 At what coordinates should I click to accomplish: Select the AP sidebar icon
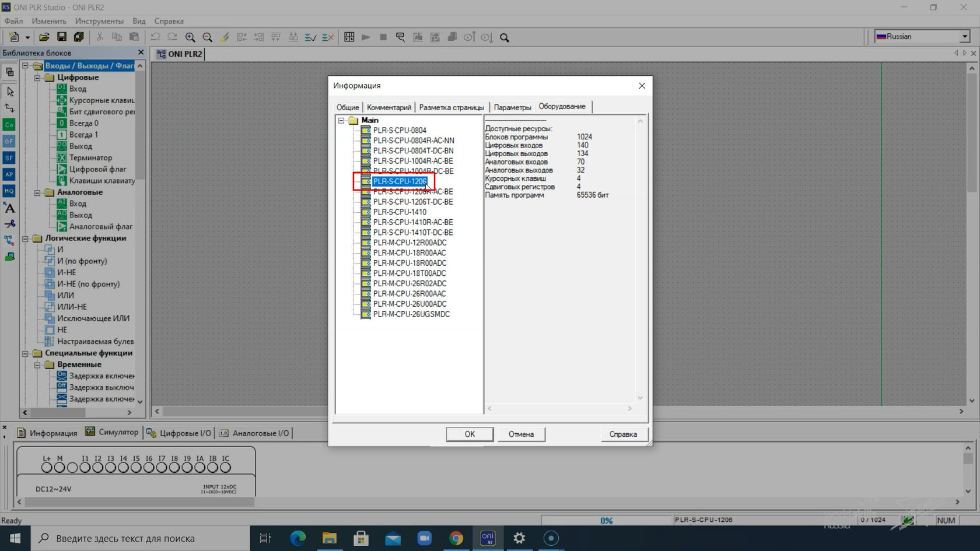click(x=9, y=174)
